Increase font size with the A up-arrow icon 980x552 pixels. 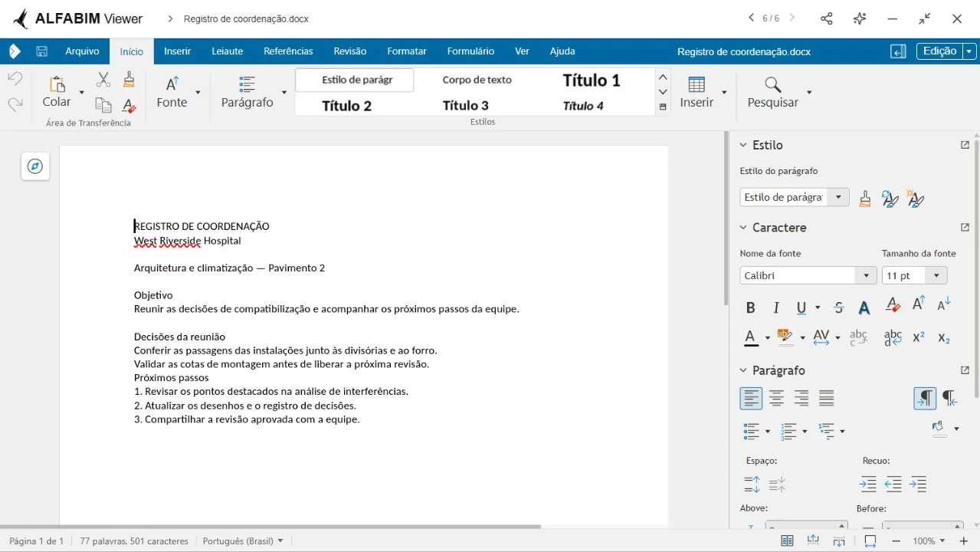pos(919,304)
